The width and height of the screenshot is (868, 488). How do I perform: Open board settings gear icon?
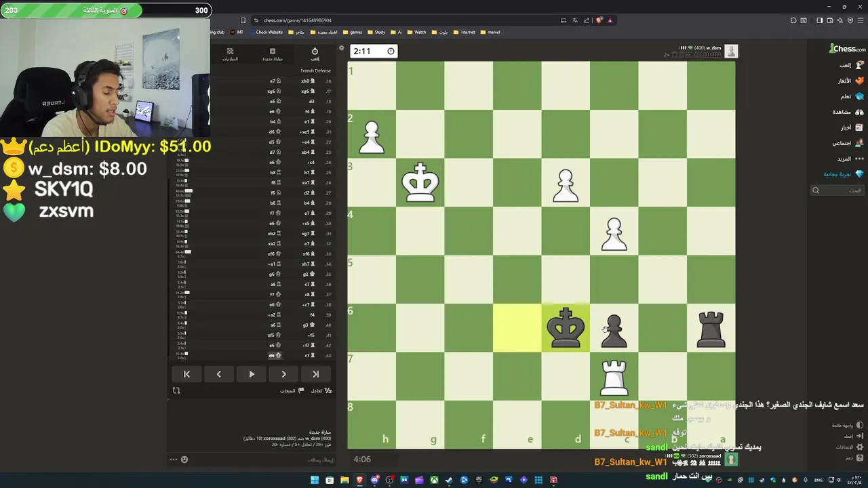click(x=341, y=49)
